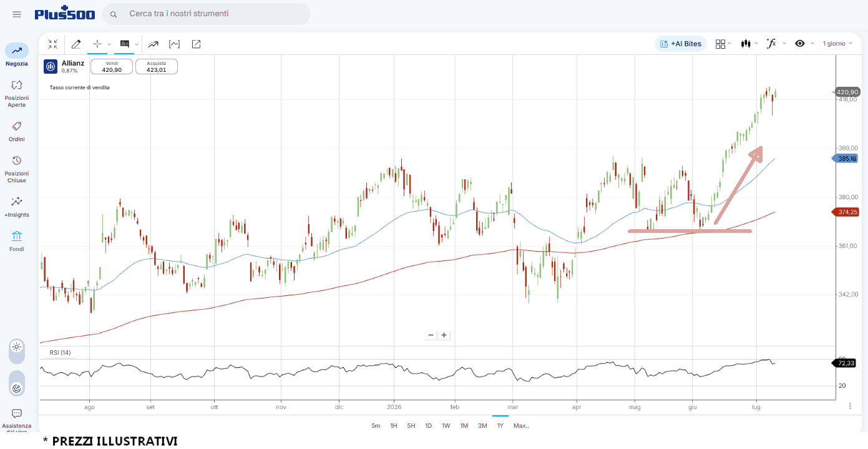Open the Ordini sidebar section
Screen dimensions: 868x449
[x=17, y=132]
